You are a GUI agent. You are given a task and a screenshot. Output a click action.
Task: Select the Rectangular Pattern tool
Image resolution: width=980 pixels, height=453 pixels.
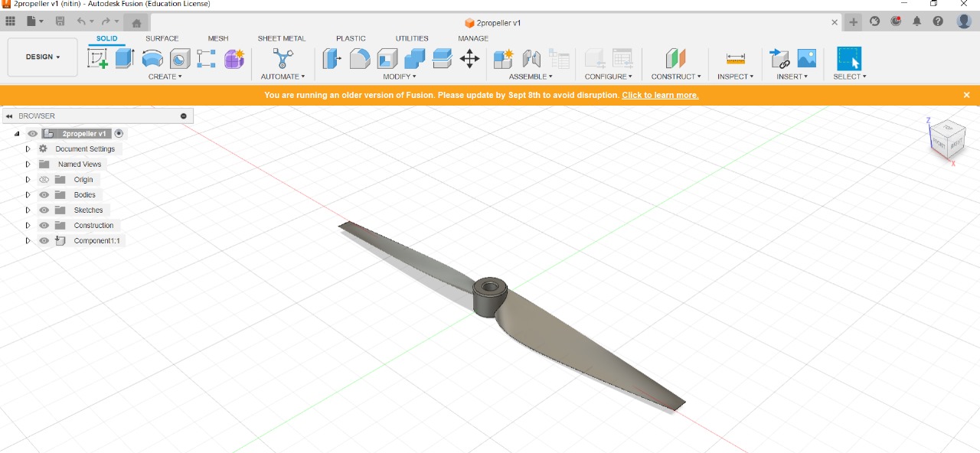[207, 58]
